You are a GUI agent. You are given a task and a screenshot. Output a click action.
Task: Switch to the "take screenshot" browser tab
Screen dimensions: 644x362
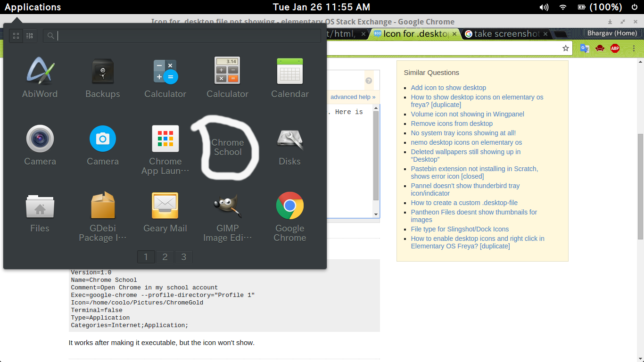click(504, 34)
